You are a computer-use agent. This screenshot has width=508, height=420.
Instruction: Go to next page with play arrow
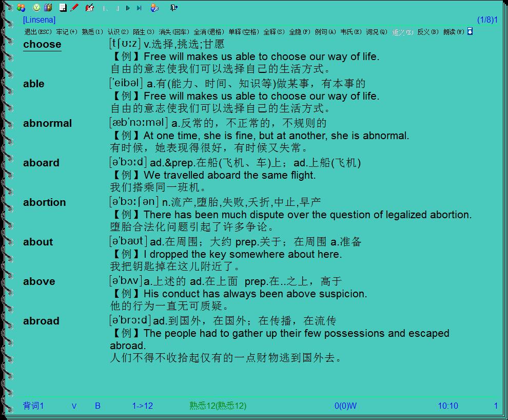(128, 8)
